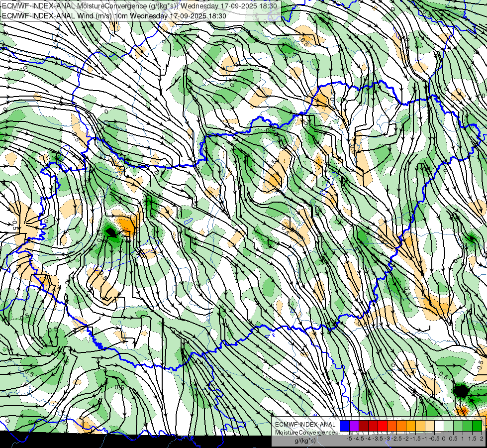Click the MoistureConvergence title line at top

[x=139, y=6]
